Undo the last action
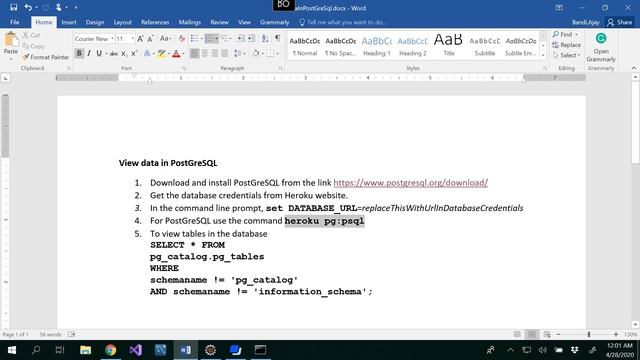 28,7
